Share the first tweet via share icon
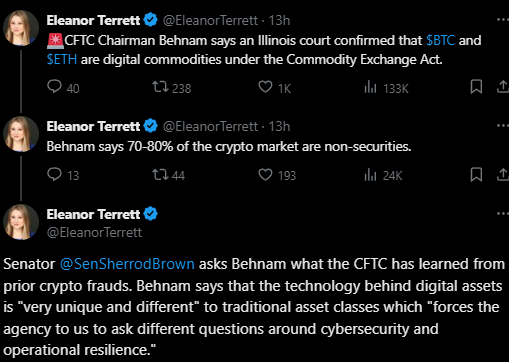The height and width of the screenshot is (362, 509). (x=503, y=87)
